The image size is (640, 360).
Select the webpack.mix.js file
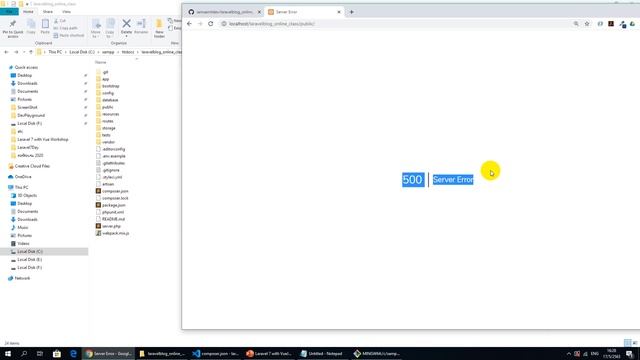[115, 233]
